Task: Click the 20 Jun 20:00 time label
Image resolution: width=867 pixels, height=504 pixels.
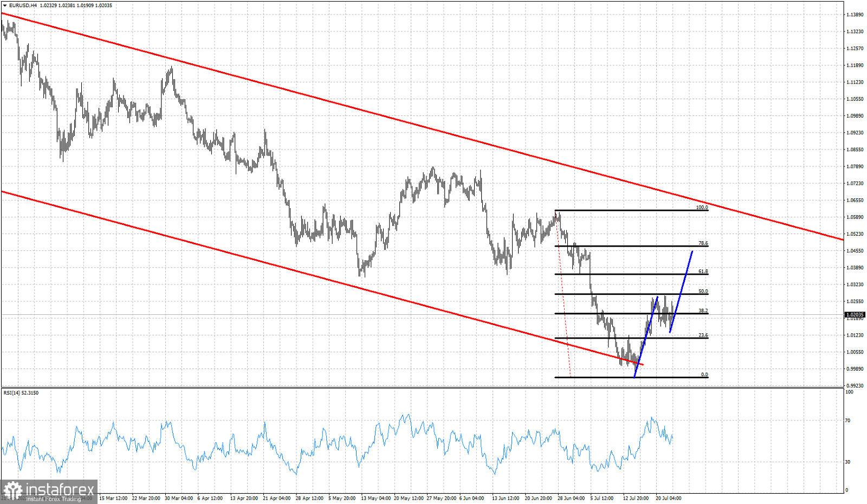Action: click(538, 498)
